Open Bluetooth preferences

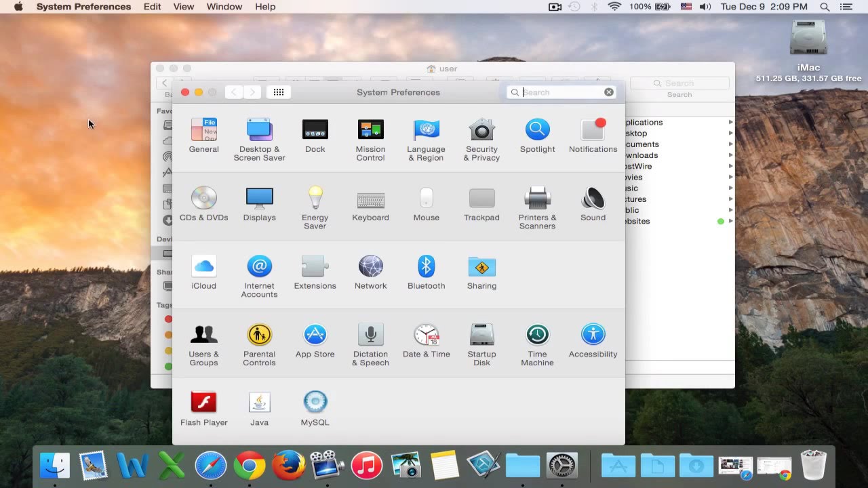click(426, 272)
